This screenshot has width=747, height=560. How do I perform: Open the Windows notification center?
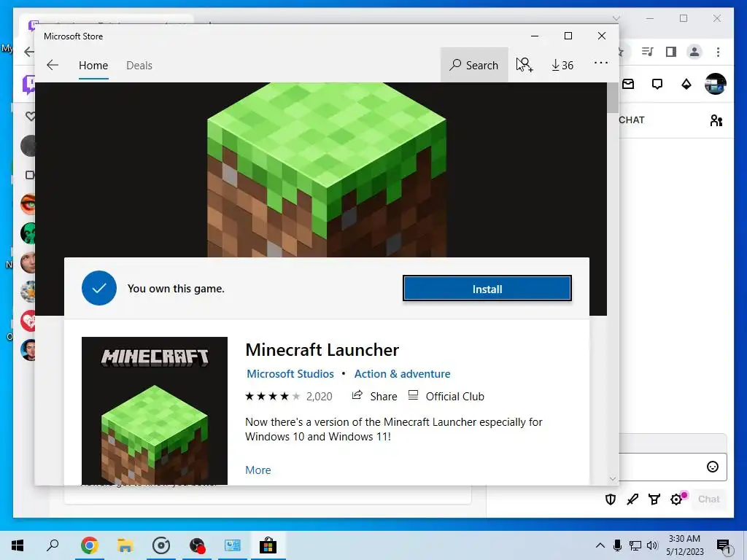724,547
